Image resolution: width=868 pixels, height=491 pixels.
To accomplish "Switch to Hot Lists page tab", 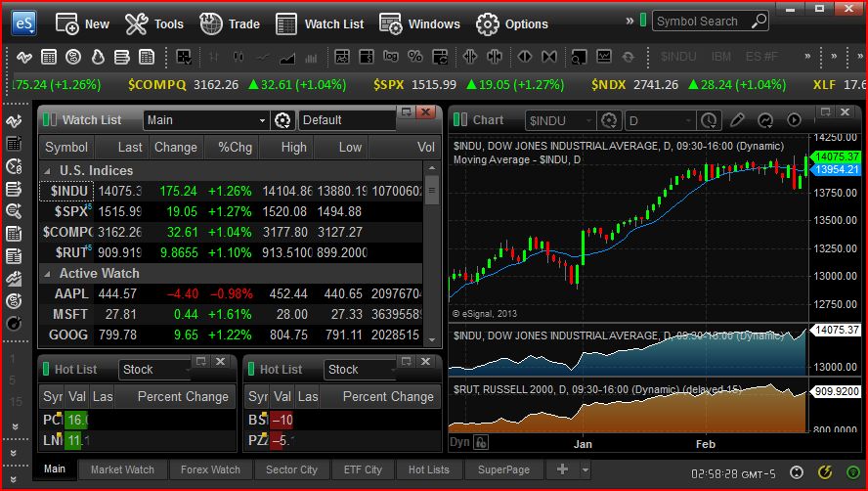I will pyautogui.click(x=429, y=469).
